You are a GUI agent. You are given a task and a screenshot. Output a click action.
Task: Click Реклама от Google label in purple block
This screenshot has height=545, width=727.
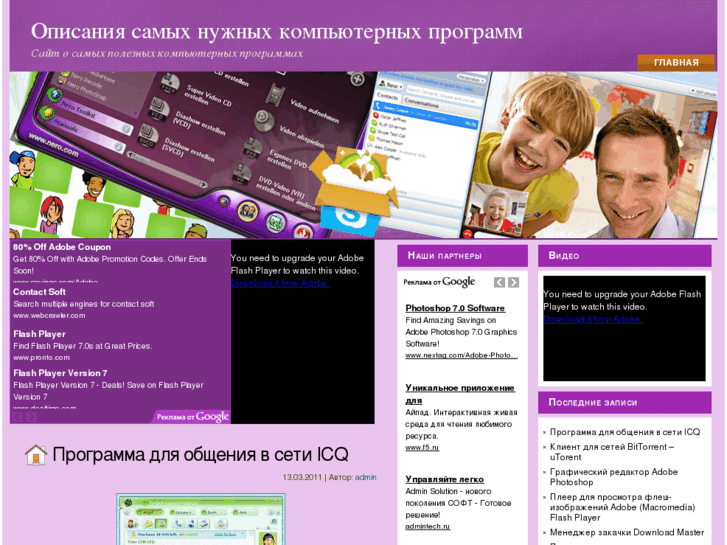192,417
